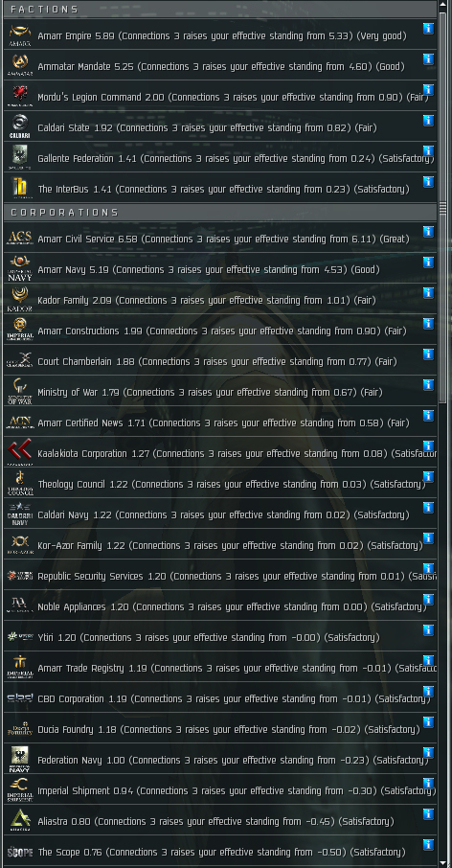Screen dimensions: 452x868
Task: Click the Kaalakiota Corporation logo
Action: pos(20,452)
